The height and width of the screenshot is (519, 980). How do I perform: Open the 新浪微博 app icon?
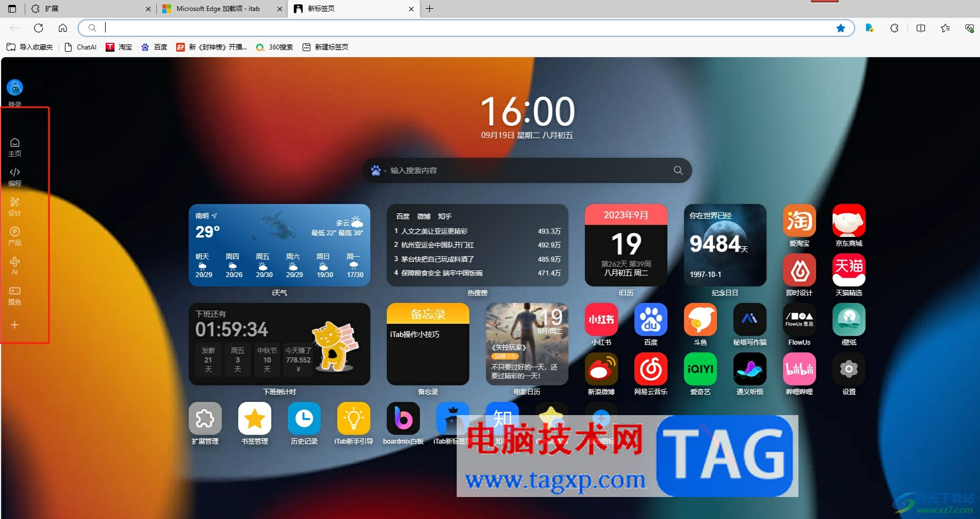[601, 369]
